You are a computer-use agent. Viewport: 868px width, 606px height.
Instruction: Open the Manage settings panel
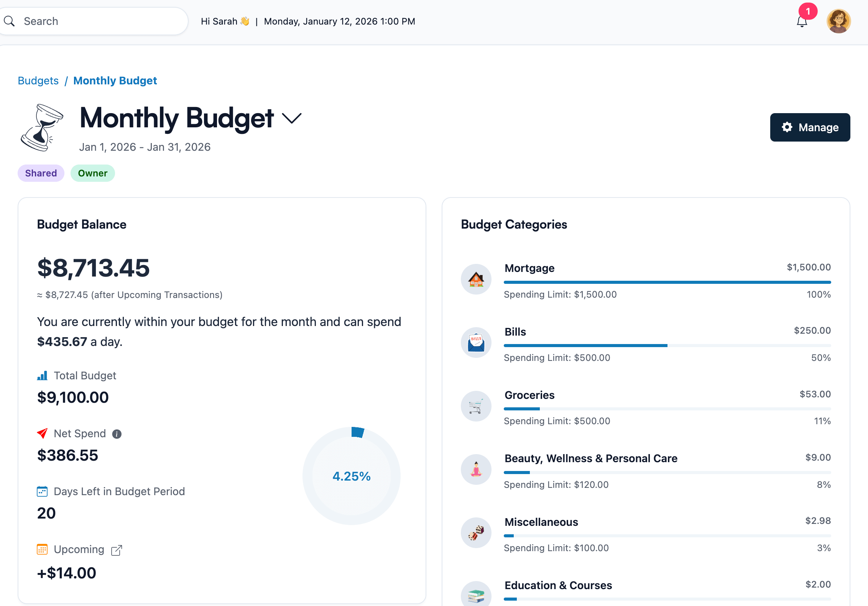[810, 127]
